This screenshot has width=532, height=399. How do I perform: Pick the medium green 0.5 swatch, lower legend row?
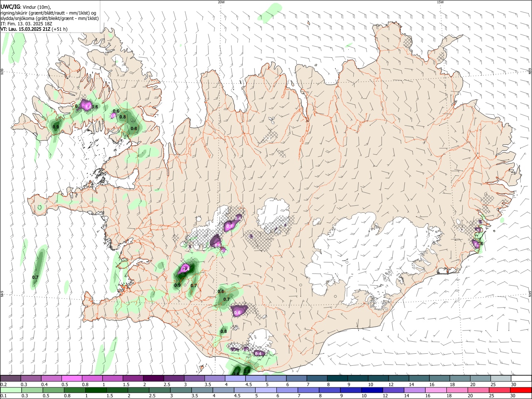[x=53, y=390]
